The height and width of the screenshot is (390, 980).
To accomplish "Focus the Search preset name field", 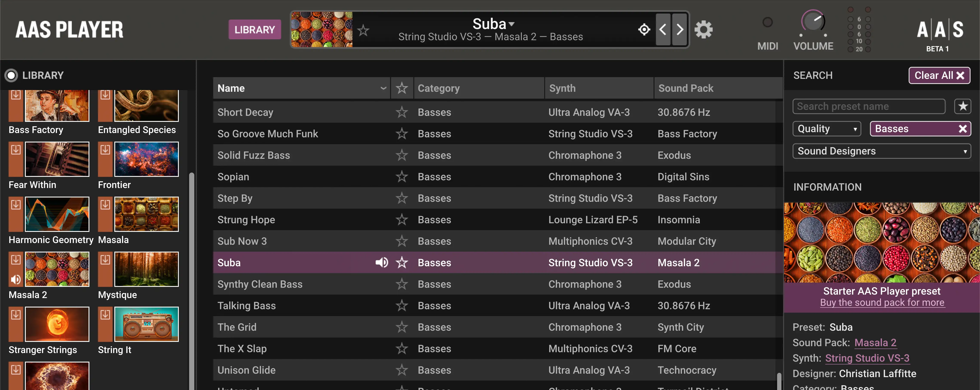I will pos(868,106).
